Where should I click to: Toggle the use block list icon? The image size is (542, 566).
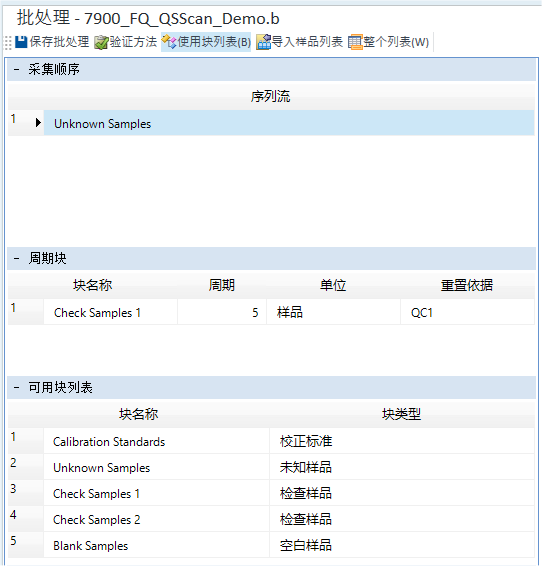click(169, 42)
